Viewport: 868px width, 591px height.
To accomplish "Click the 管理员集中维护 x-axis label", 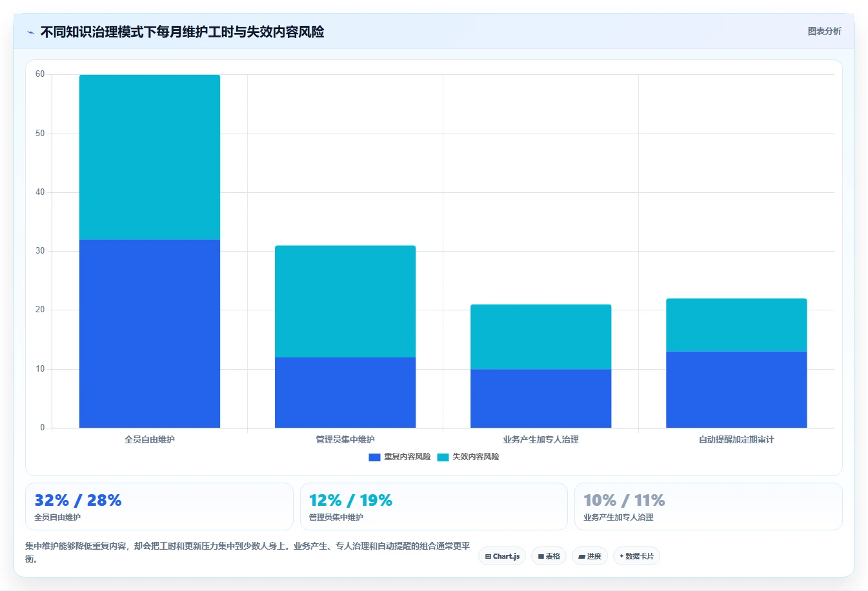I will [x=345, y=439].
